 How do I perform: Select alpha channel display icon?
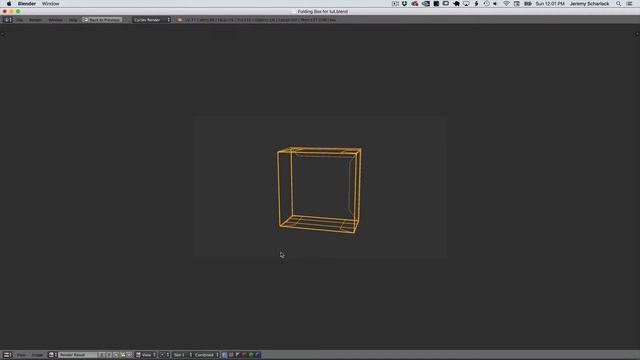point(238,355)
